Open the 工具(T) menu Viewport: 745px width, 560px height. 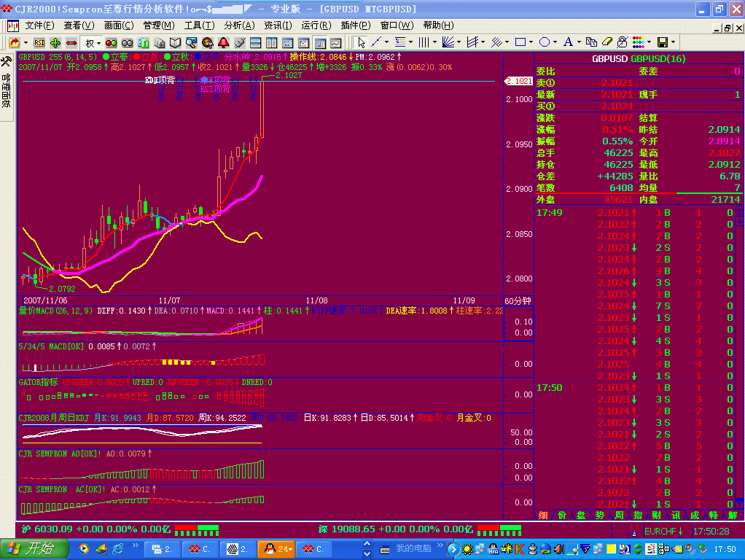[200, 26]
